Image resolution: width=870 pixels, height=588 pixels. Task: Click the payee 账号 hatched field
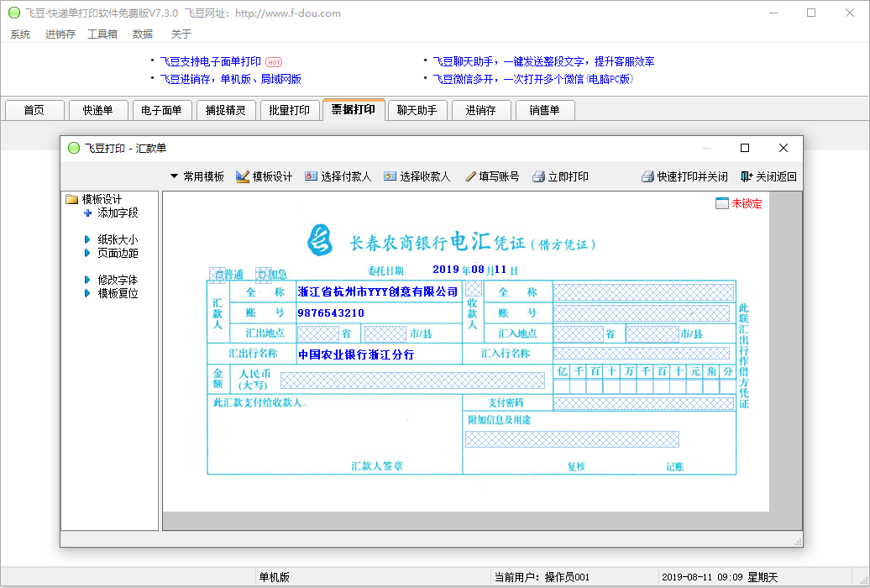click(642, 313)
